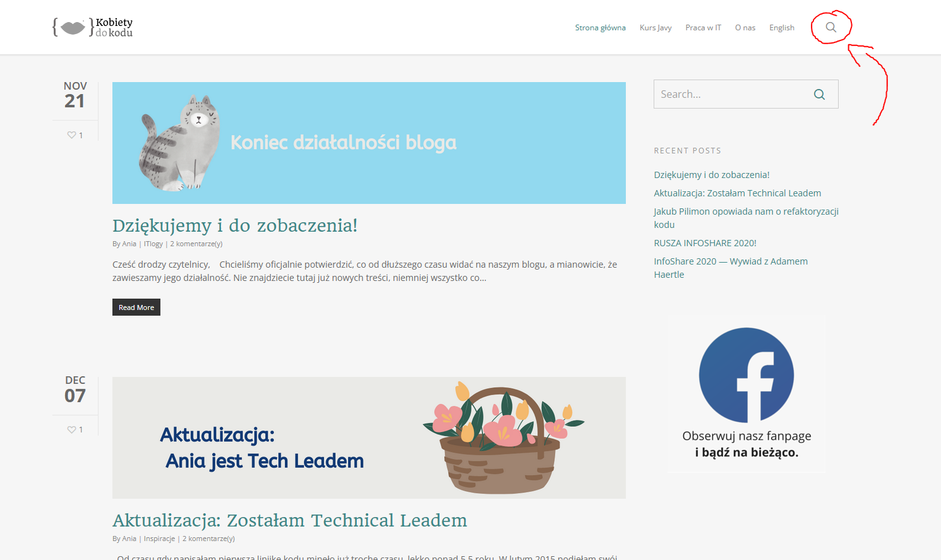Open author Ania on Dziękujemy post
Viewport: 941px width, 560px height.
click(x=129, y=244)
